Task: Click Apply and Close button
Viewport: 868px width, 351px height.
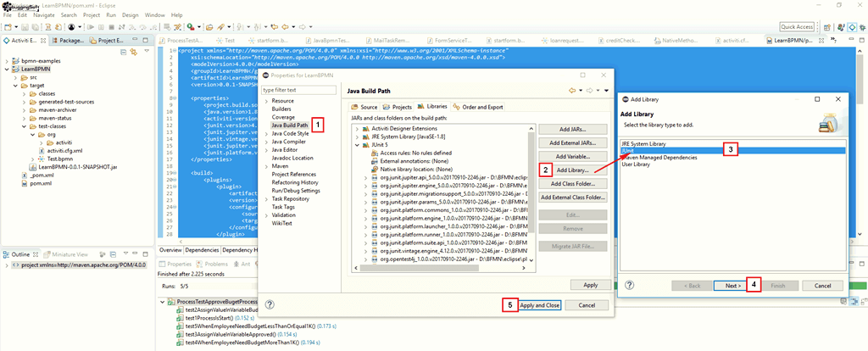Action: [x=540, y=305]
